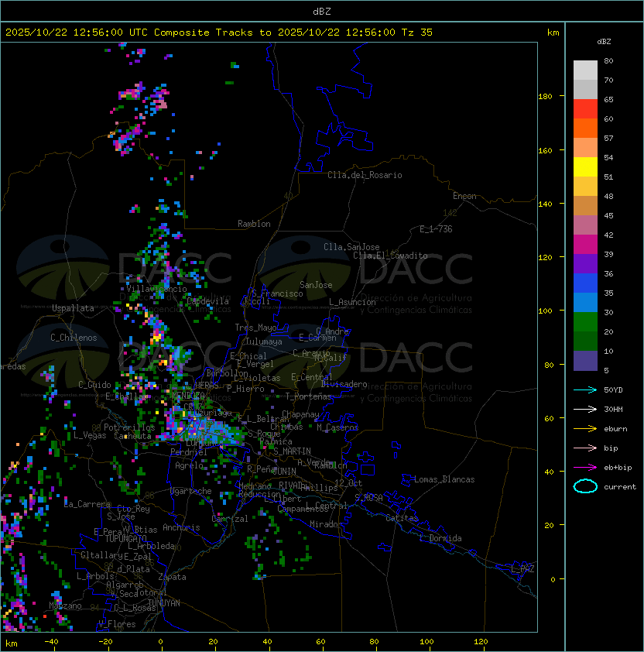Click the '-40' tick on the horizontal axis
This screenshot has width=644, height=652.
tap(51, 642)
